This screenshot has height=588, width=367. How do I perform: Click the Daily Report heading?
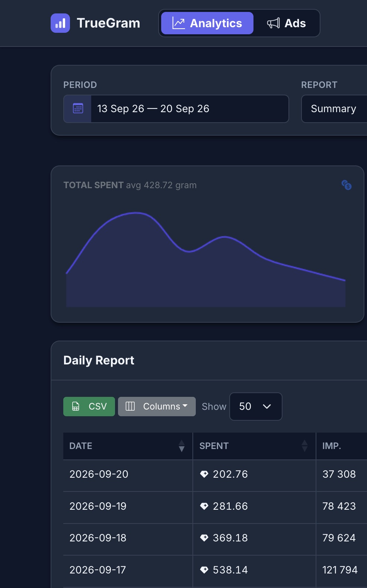[99, 360]
